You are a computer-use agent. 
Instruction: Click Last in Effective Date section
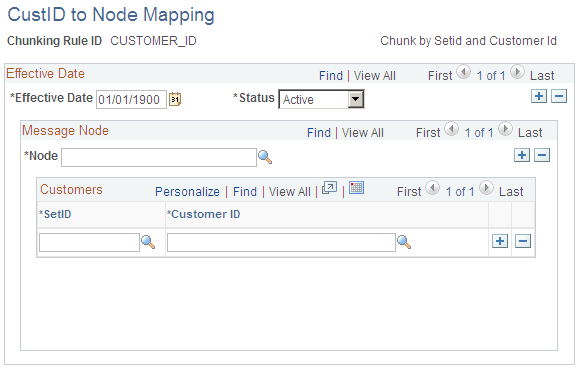542,76
